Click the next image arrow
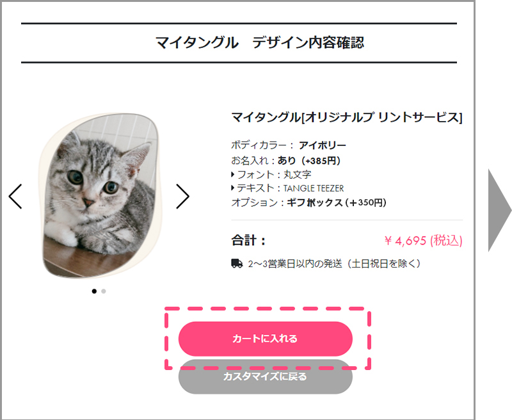 click(x=182, y=197)
